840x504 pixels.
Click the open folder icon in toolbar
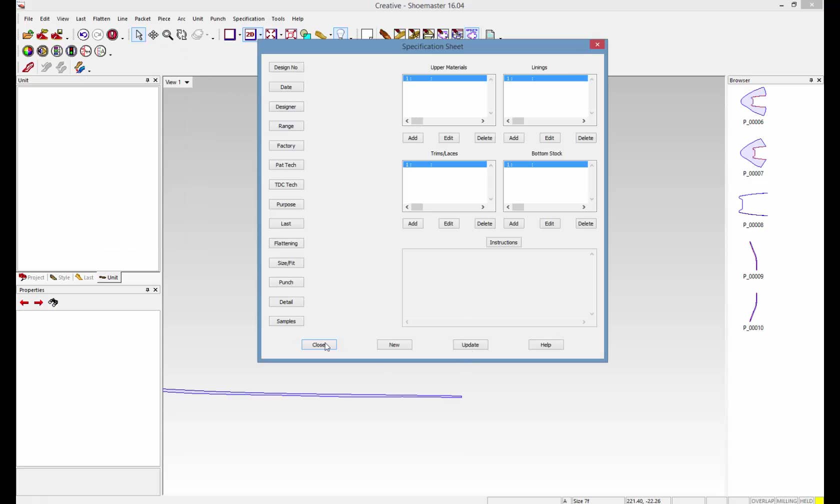tap(27, 34)
